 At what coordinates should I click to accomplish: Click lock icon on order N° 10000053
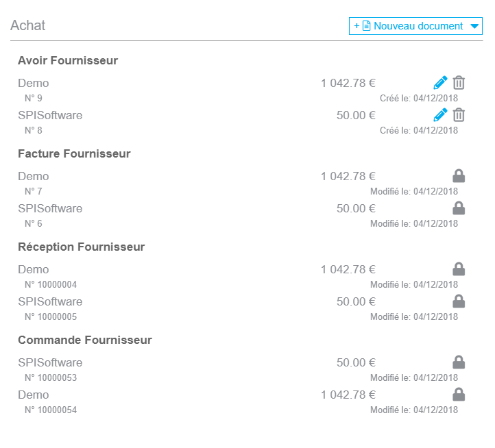(x=459, y=362)
